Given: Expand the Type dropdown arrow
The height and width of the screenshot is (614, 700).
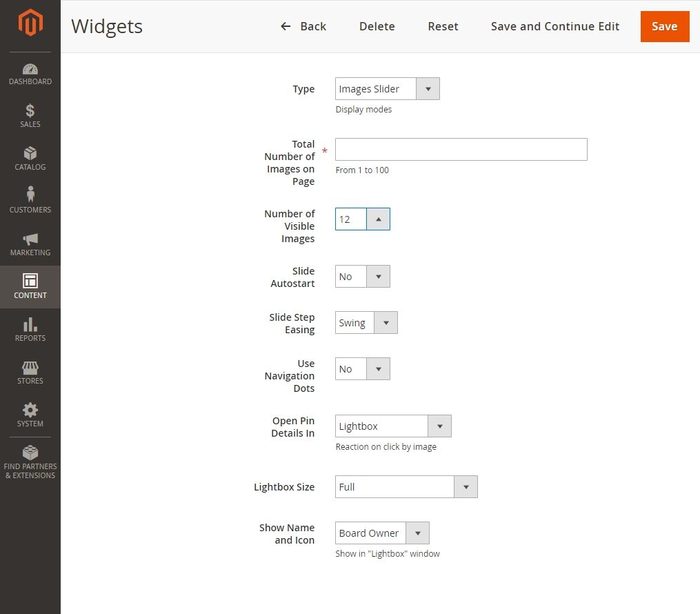Looking at the screenshot, I should 428,89.
